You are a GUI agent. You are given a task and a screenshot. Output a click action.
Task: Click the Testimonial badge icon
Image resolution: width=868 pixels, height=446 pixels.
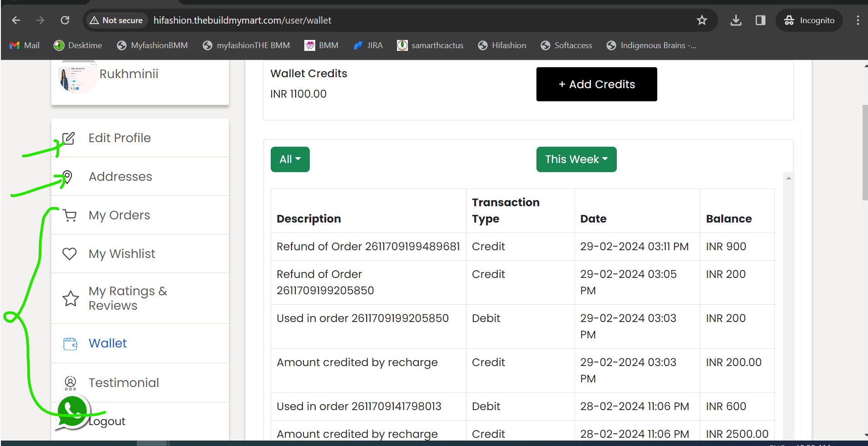pyautogui.click(x=70, y=383)
